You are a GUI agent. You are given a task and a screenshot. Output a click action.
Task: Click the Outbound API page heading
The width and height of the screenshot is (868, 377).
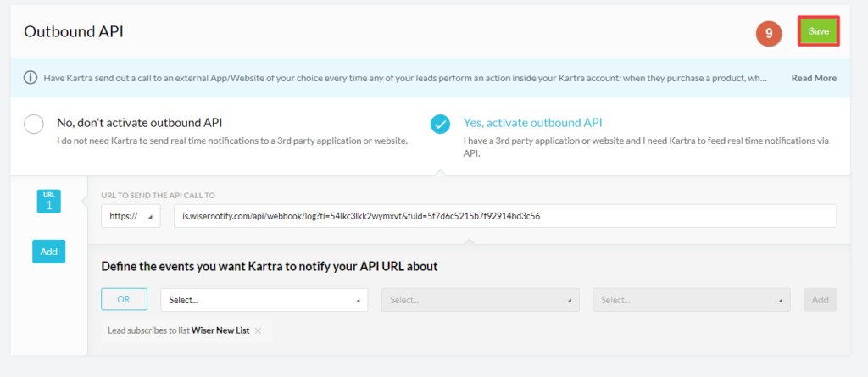click(73, 32)
